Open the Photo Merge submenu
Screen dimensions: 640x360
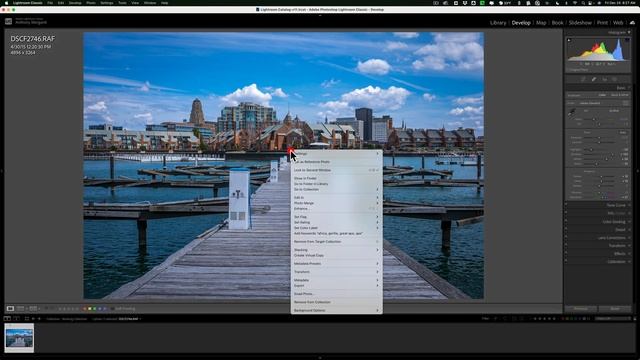(x=336, y=203)
